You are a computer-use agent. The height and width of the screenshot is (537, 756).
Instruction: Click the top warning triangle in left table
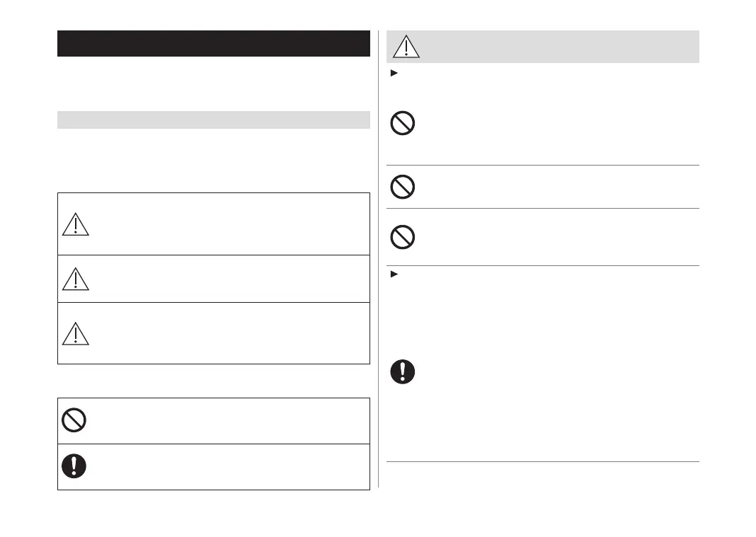(x=75, y=224)
